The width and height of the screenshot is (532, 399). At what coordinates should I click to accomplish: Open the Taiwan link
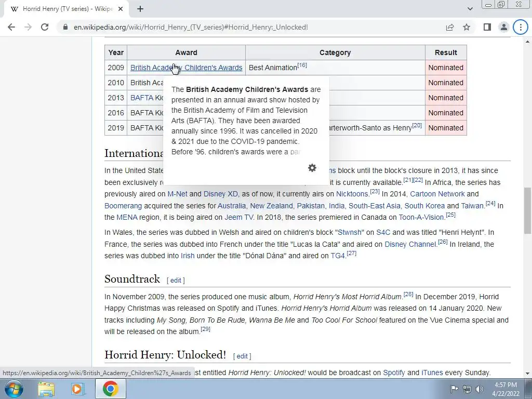pyautogui.click(x=472, y=206)
